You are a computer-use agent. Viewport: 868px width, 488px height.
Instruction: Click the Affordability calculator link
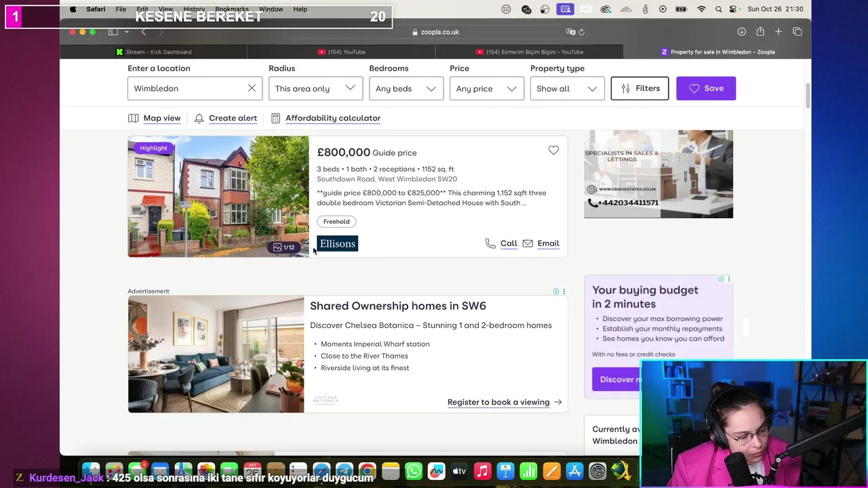333,118
